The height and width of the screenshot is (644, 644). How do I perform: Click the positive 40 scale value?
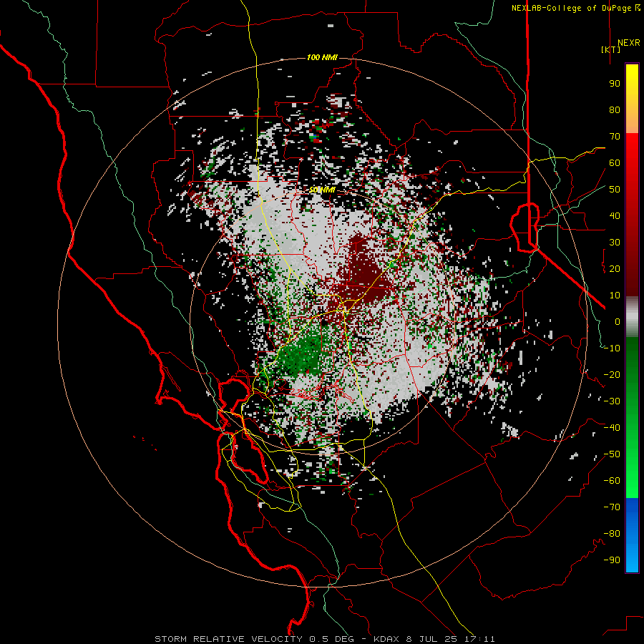tap(615, 215)
